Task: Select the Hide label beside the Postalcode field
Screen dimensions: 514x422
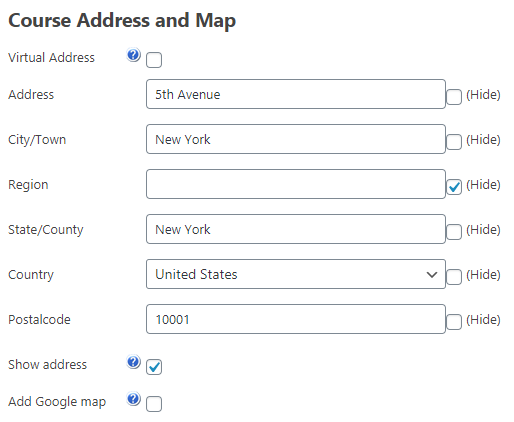Action: (483, 320)
